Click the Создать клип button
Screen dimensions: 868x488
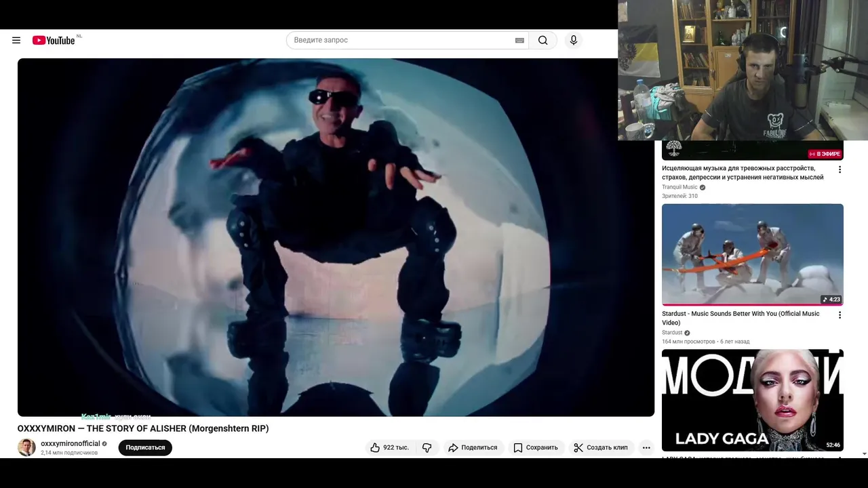click(601, 447)
